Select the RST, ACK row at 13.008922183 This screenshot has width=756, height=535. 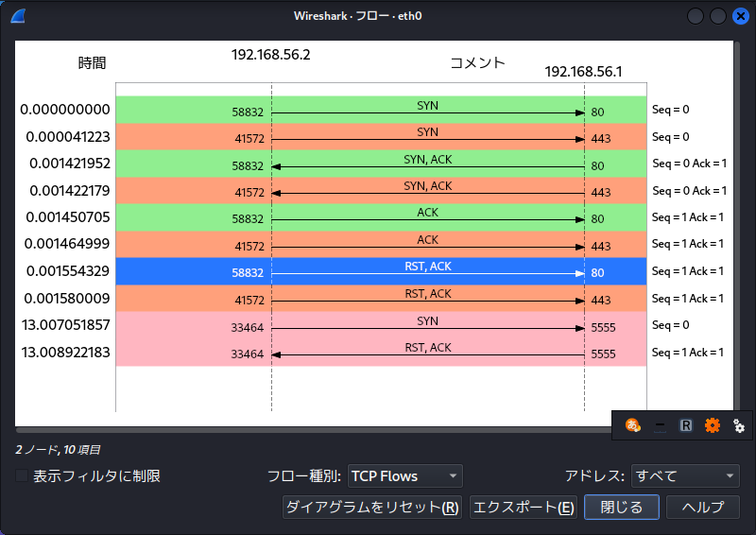[x=381, y=353]
